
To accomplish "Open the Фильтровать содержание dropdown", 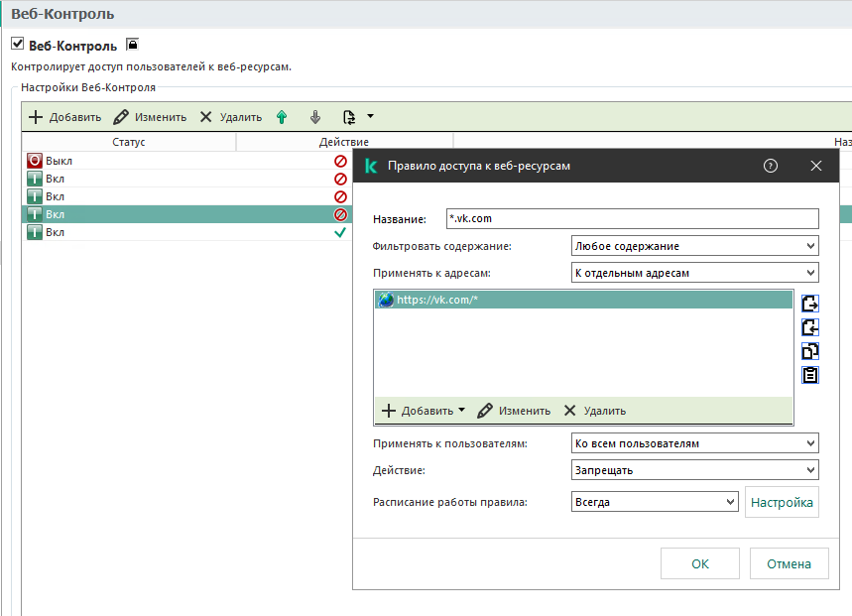I will [x=695, y=246].
